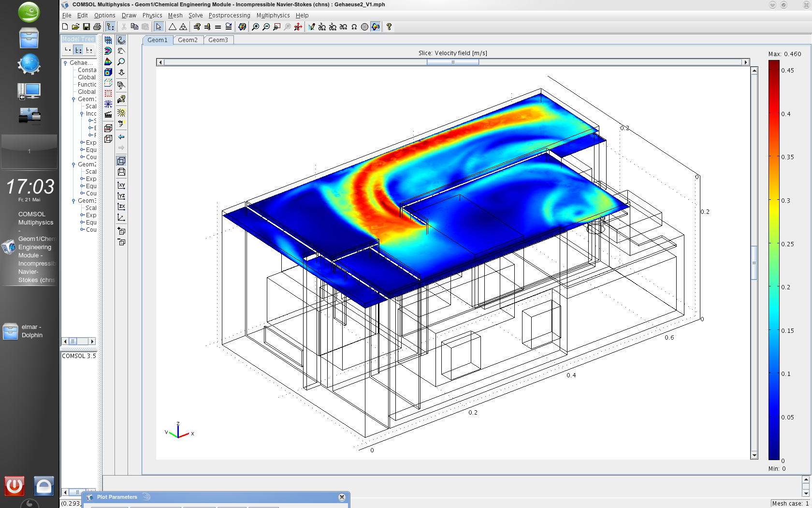The image size is (812, 508).
Task: Click vertical scrollbar thumb right of plot
Action: pos(754,263)
